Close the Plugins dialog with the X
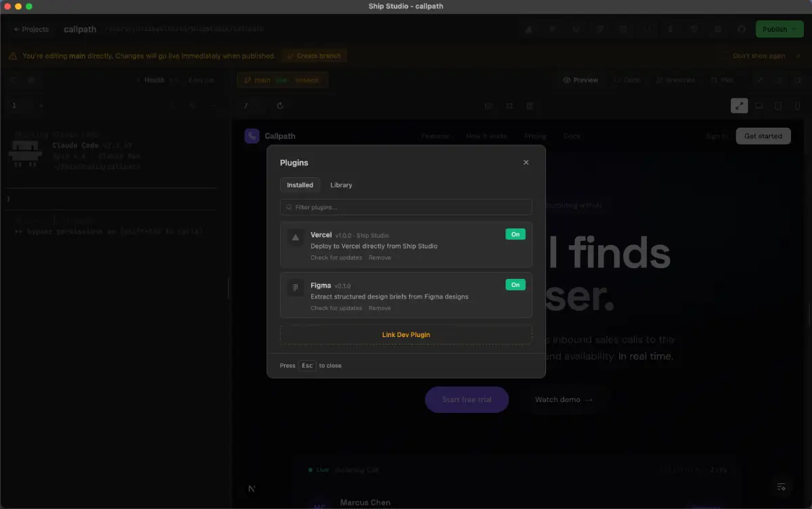812x509 pixels. 526,162
